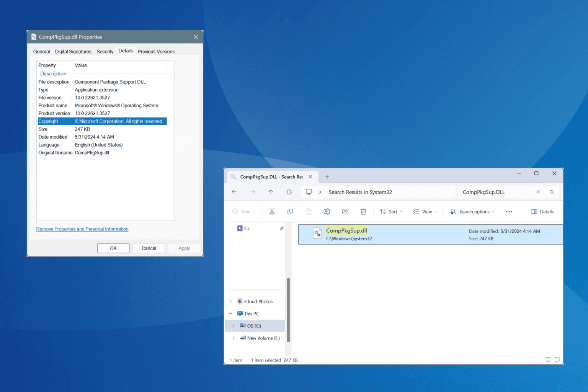Select the Product name property row
Image resolution: width=588 pixels, height=392 pixels.
tap(102, 106)
